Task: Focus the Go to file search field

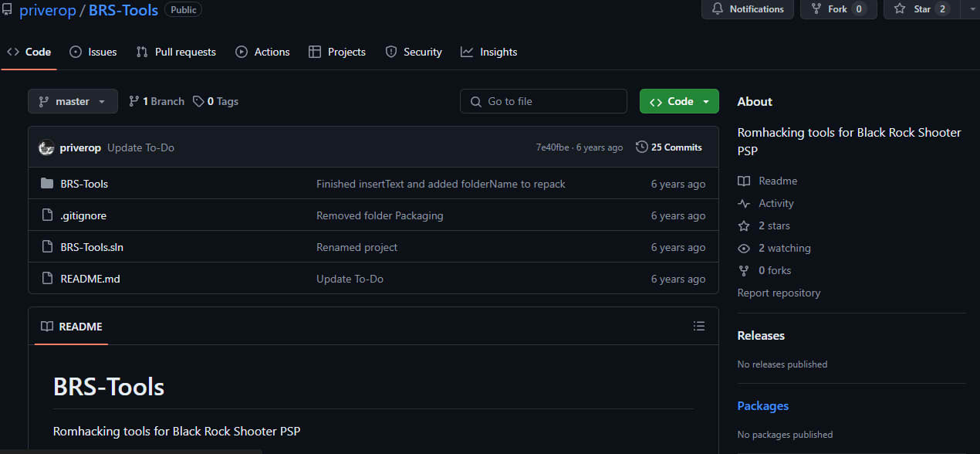Action: (544, 101)
